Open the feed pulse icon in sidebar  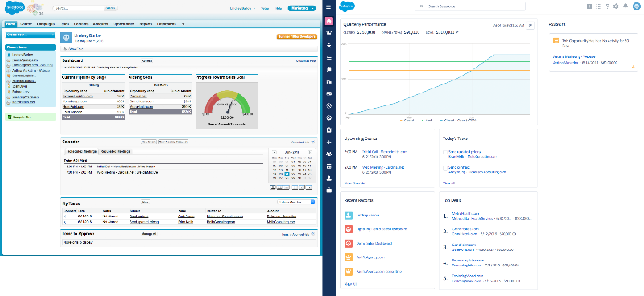pyautogui.click(x=328, y=142)
